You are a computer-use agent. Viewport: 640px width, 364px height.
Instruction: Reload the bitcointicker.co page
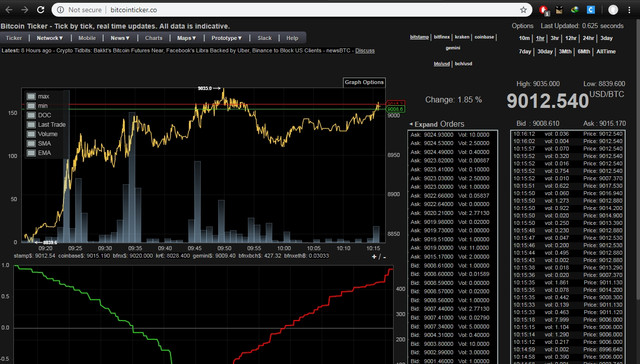point(40,10)
